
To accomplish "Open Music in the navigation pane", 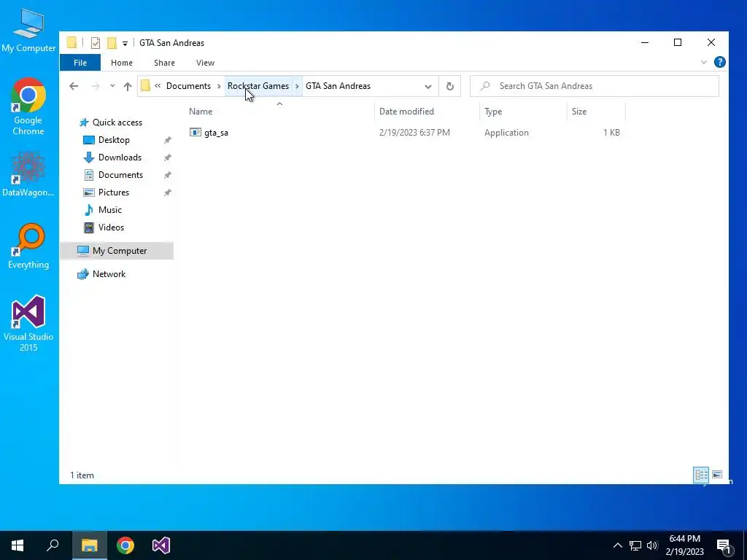I will pyautogui.click(x=110, y=210).
